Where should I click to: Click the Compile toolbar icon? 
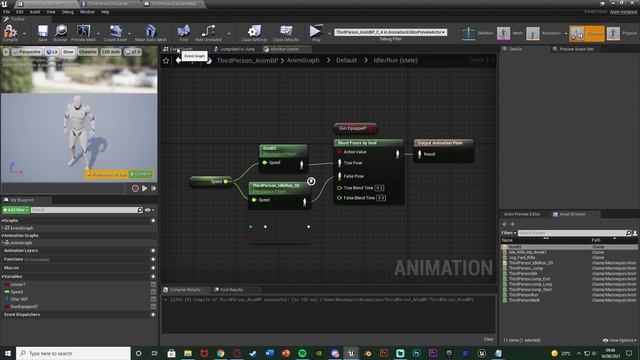(10, 32)
